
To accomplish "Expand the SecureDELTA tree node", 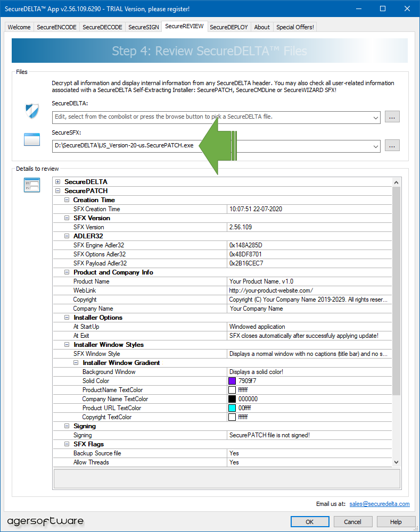I will [57, 182].
